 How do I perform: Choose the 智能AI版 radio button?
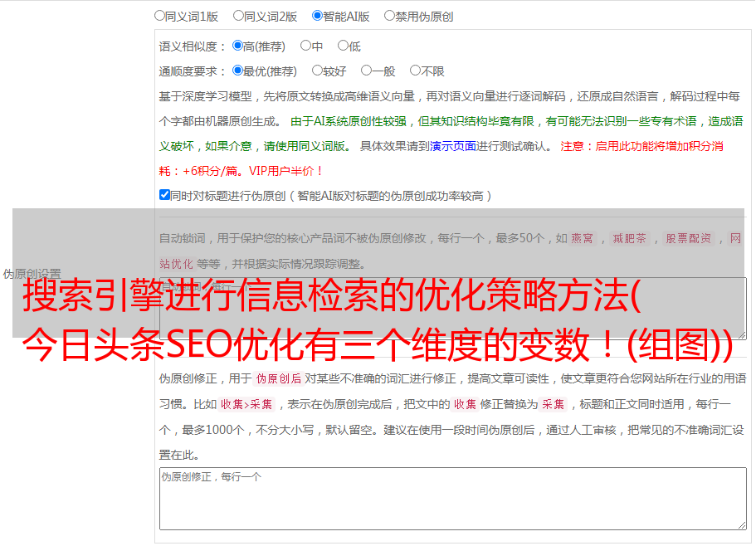click(317, 16)
